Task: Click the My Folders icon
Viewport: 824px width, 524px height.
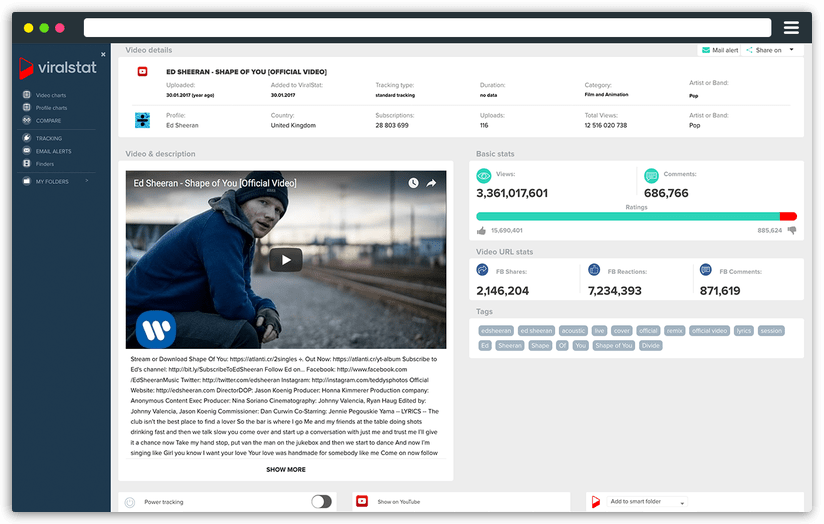Action: pyautogui.click(x=26, y=181)
